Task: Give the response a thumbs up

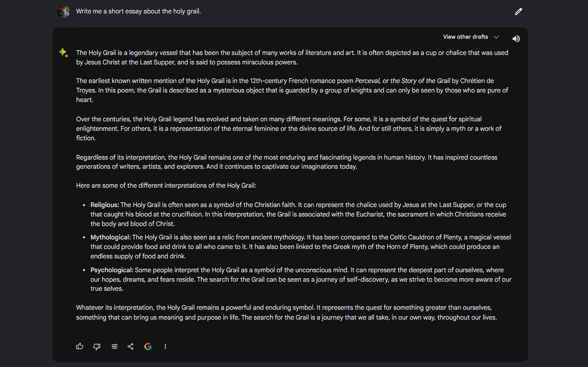Action: [80, 346]
